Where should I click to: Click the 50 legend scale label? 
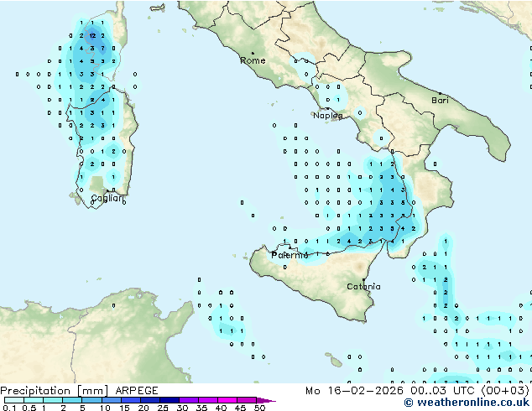tap(259, 408)
